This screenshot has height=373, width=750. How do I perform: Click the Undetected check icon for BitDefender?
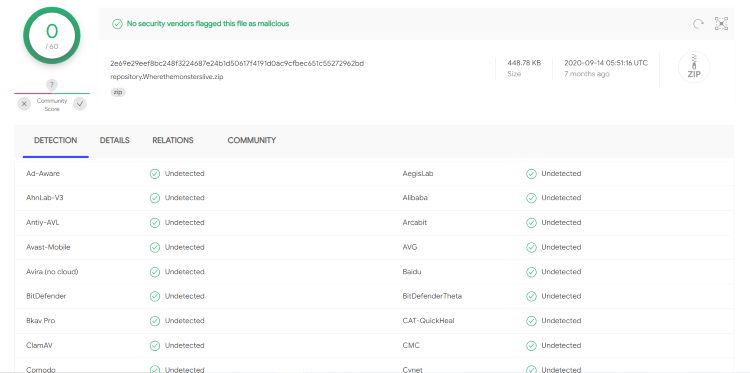point(155,296)
